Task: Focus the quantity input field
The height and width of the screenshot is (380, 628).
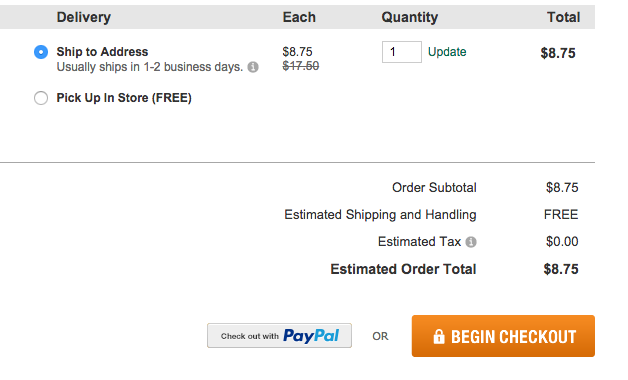Action: click(402, 52)
